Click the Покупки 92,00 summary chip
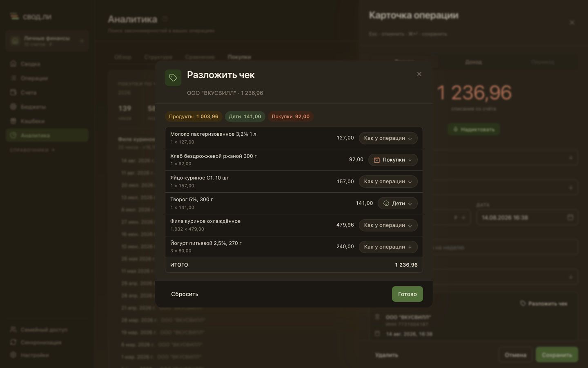The image size is (588, 368). (x=291, y=117)
